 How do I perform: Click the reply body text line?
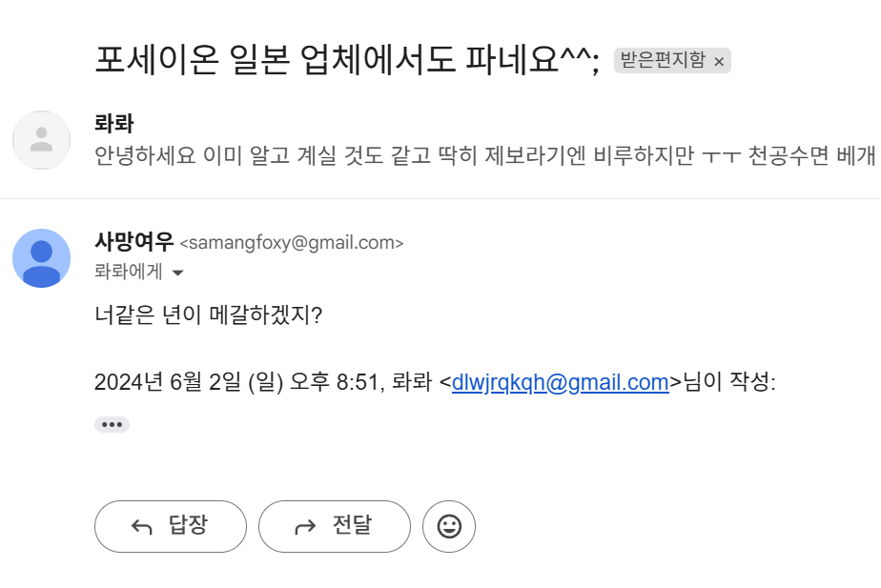[209, 314]
